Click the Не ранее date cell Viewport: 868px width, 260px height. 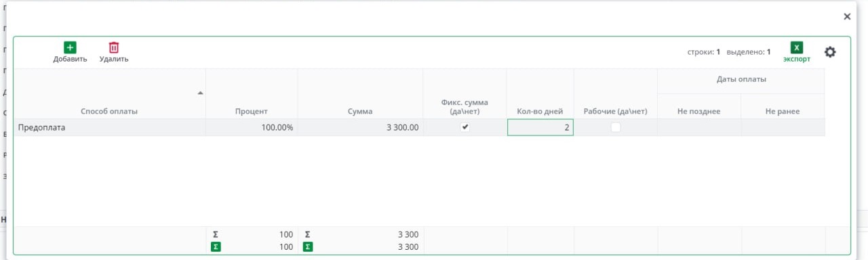[783, 127]
